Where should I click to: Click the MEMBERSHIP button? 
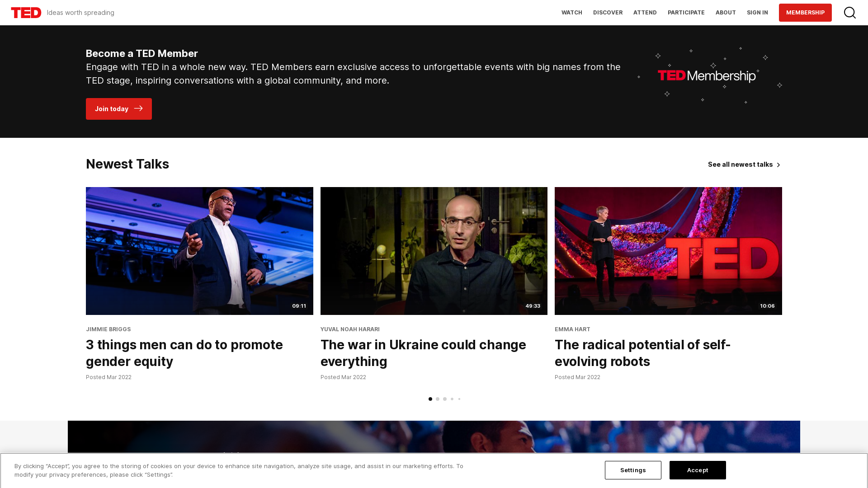pyautogui.click(x=806, y=13)
